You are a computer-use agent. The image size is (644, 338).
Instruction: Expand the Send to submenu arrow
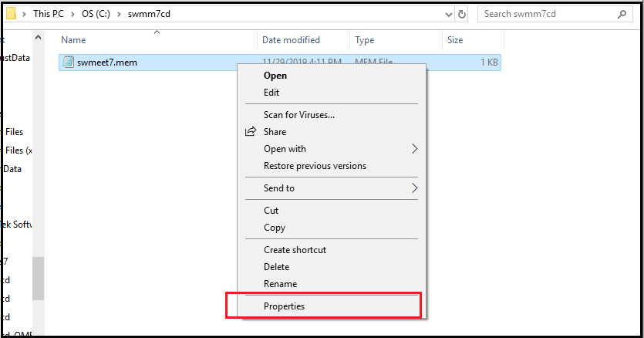pyautogui.click(x=414, y=188)
